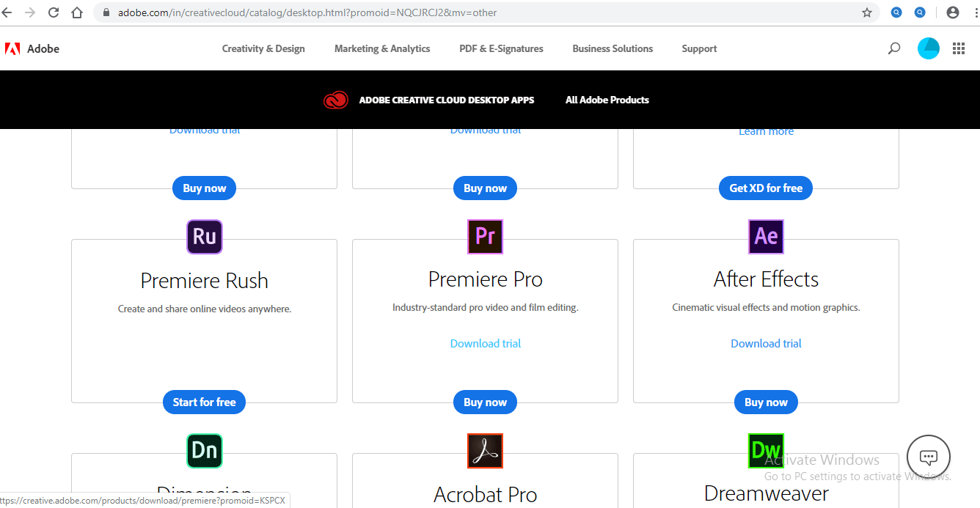Click the Premiere Rush Ru icon
The height and width of the screenshot is (508, 980).
pyautogui.click(x=205, y=237)
